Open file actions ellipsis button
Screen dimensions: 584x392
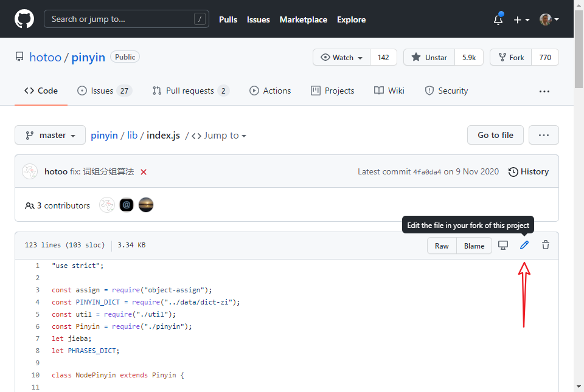pyautogui.click(x=543, y=135)
